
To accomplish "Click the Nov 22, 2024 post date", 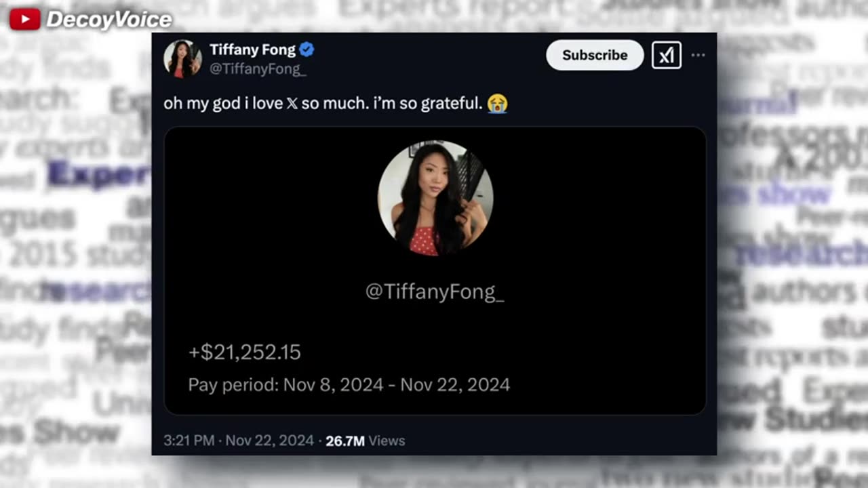I will coord(269,441).
